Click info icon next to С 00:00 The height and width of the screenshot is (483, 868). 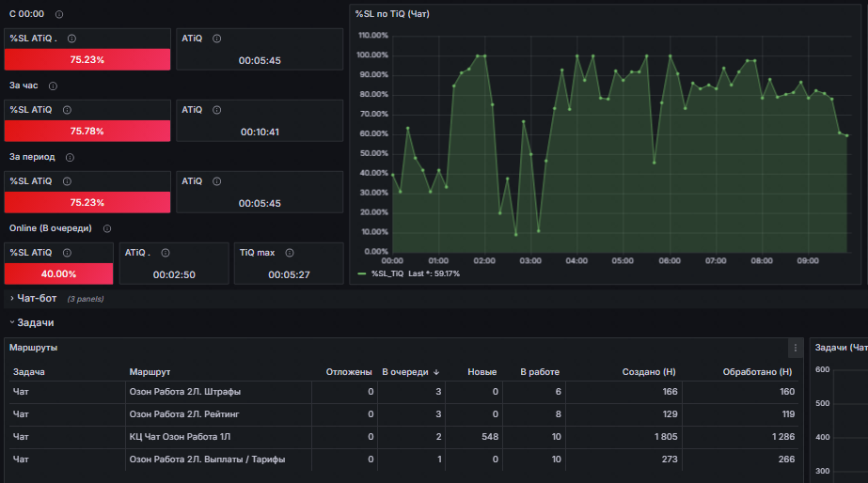click(59, 14)
